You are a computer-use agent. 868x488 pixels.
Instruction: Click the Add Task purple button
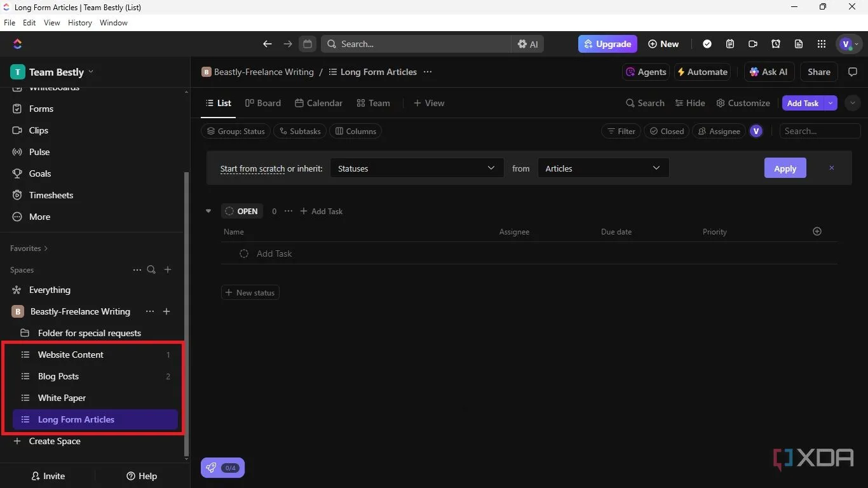coord(803,103)
